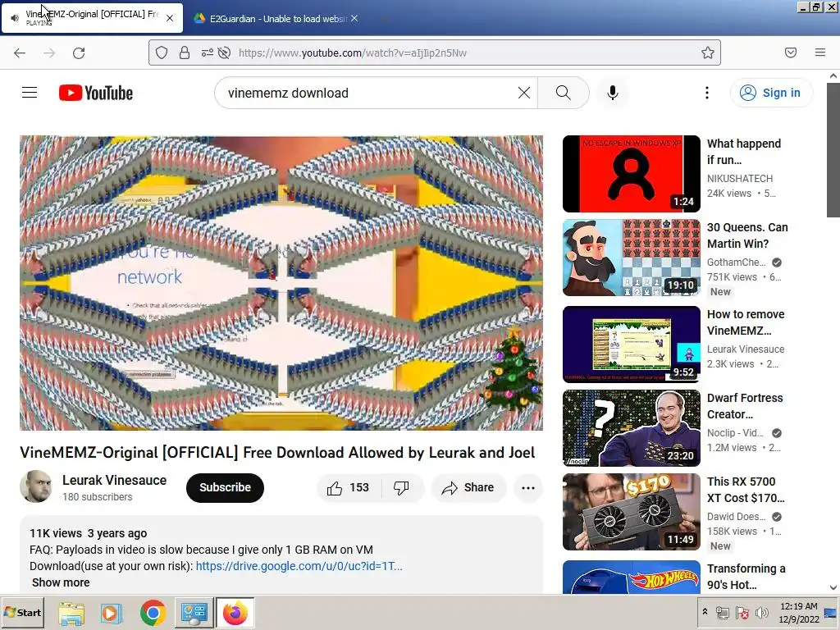The image size is (840, 630).
Task: Open YouTube settings three-dot menu
Action: 707,93
